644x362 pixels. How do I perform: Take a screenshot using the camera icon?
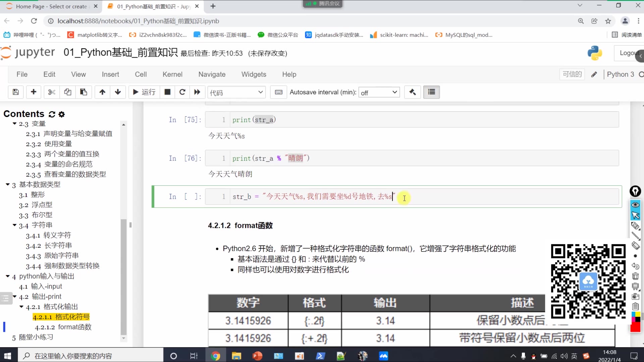pyautogui.click(x=635, y=296)
